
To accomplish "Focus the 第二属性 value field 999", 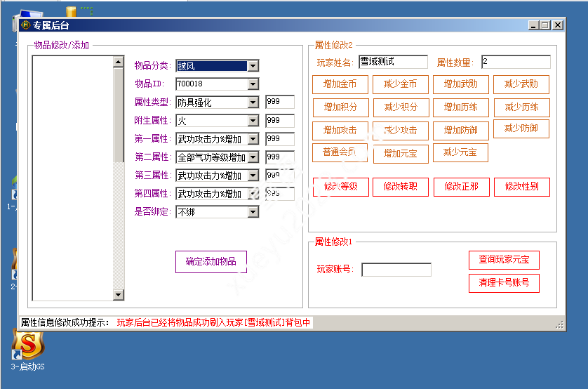I will coord(280,157).
